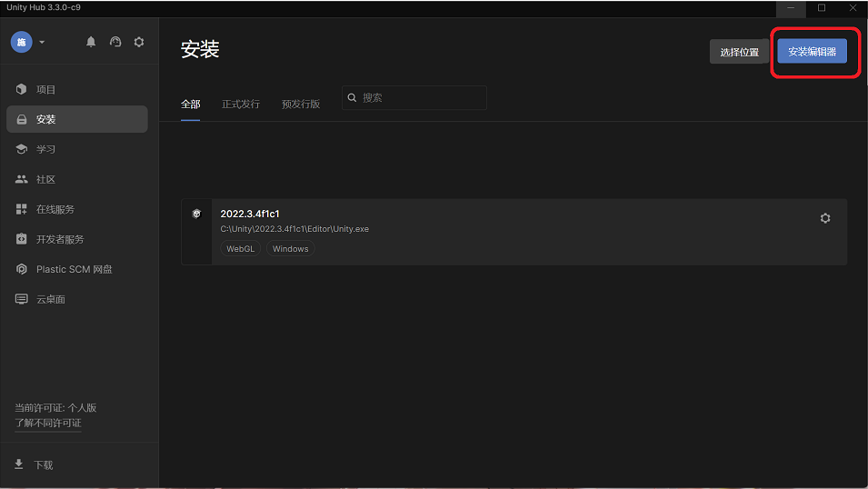This screenshot has width=868, height=489.
Task: Click the cloud desktop monitor icon
Action: pos(22,299)
